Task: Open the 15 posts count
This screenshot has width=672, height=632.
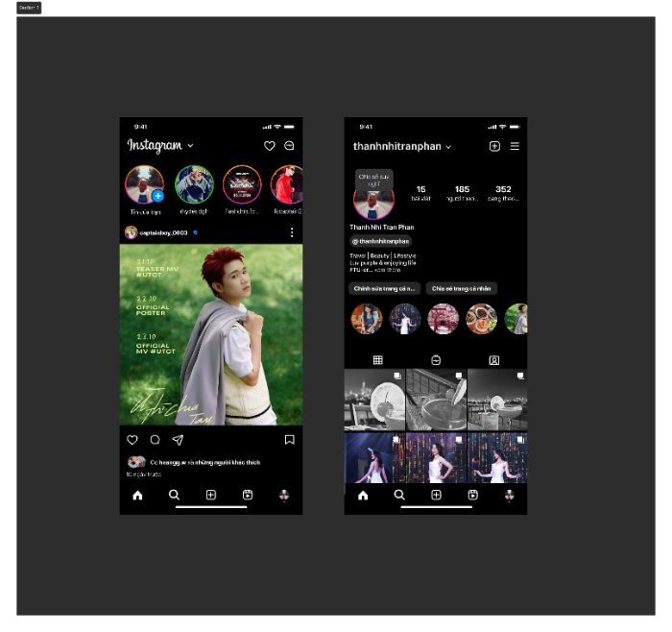Action: pos(420,193)
